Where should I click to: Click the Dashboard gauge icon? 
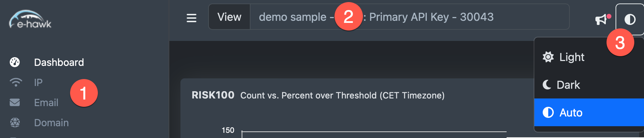(15, 62)
